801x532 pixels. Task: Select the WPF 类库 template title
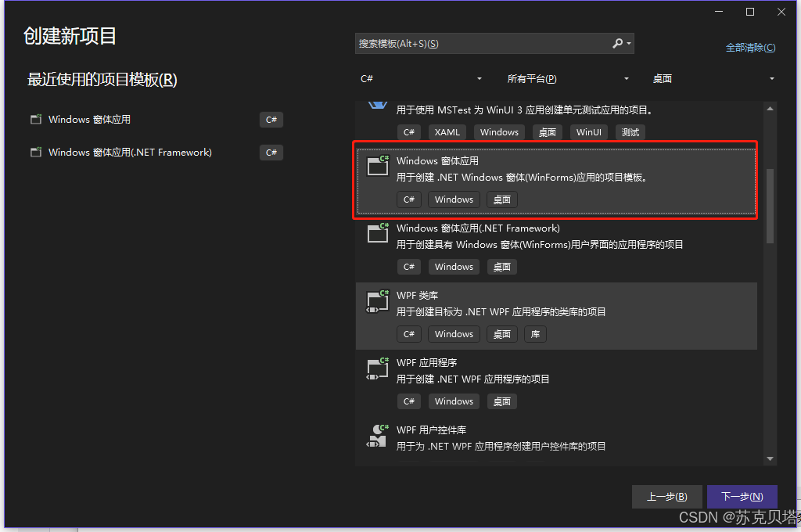click(418, 296)
